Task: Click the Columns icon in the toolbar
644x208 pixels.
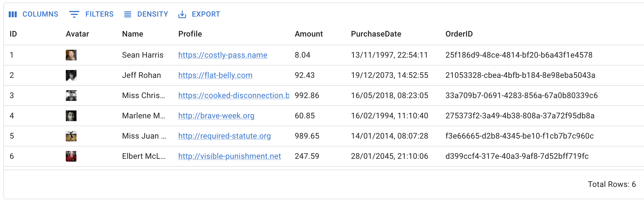Action: (x=13, y=14)
